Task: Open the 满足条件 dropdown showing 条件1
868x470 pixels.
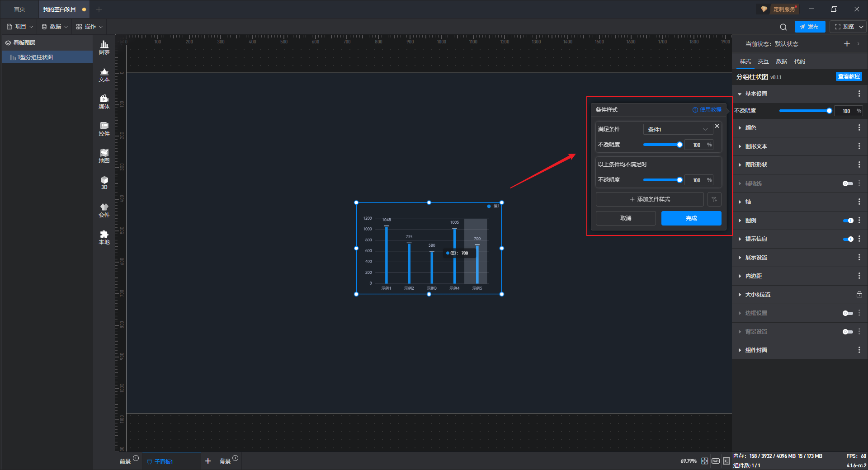Action: tap(678, 129)
